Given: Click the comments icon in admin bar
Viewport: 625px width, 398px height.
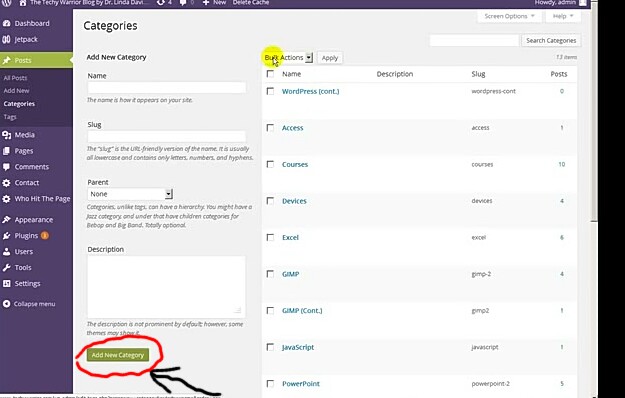Looking at the screenshot, I should (183, 2).
